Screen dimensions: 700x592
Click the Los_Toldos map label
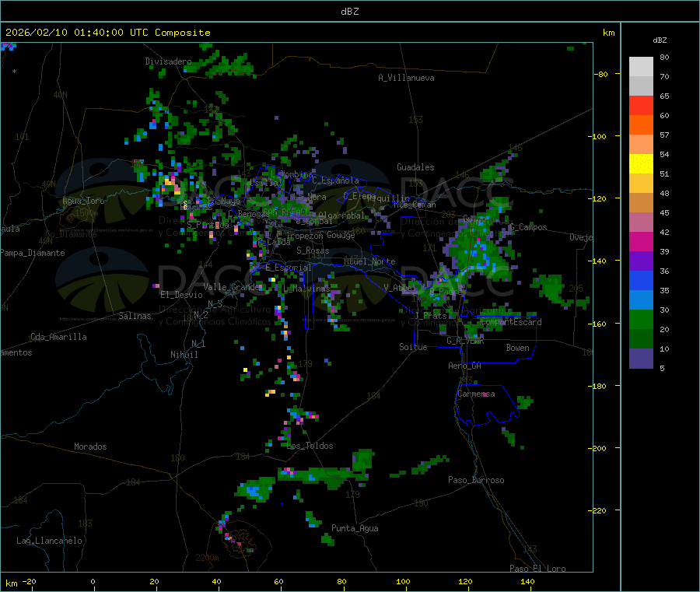point(310,446)
